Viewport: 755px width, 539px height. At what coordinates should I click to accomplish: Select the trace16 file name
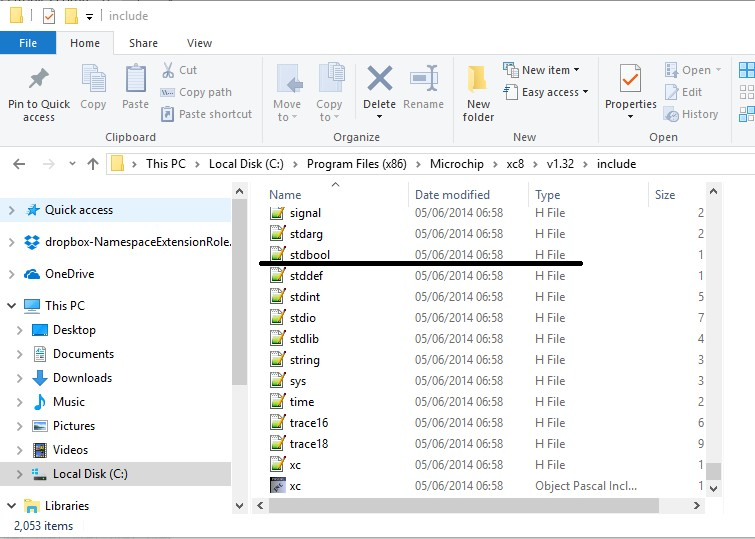tap(309, 423)
